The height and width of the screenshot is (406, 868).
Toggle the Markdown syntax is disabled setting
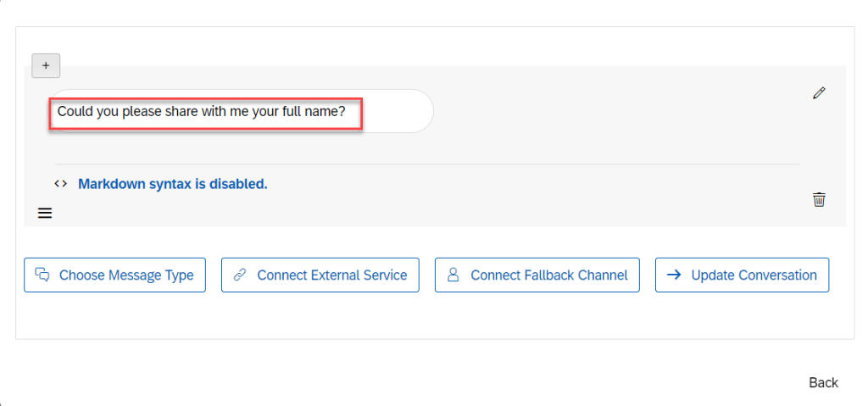[172, 183]
